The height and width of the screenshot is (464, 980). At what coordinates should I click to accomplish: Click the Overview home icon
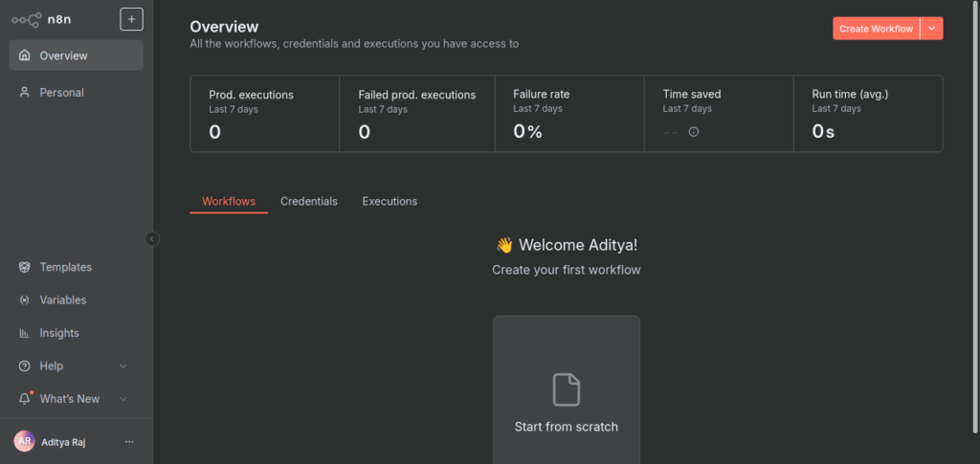(25, 55)
